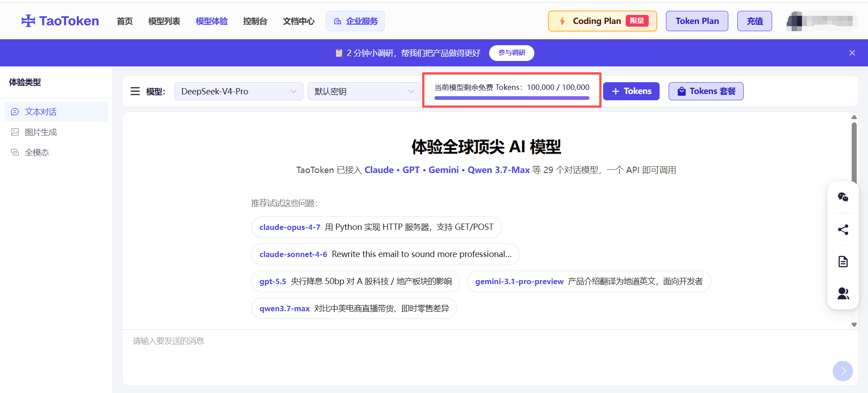
Task: Click the omni-modal icon in sidebar
Action: click(x=15, y=152)
